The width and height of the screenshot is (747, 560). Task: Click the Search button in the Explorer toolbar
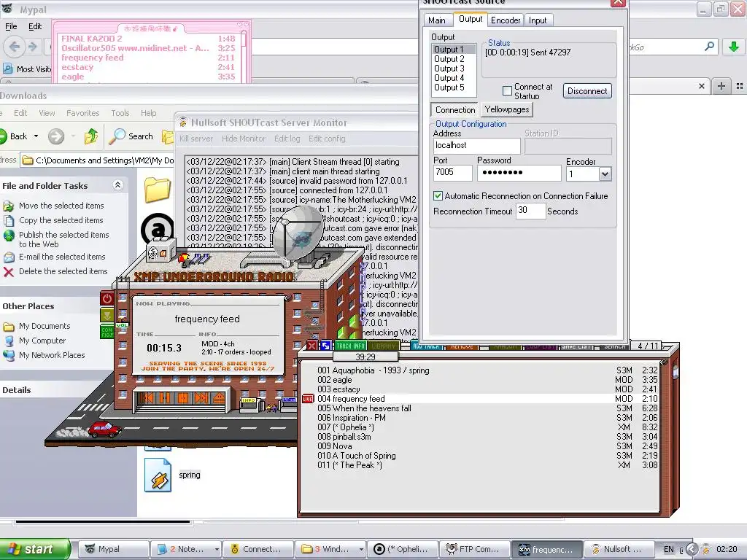pos(131,136)
